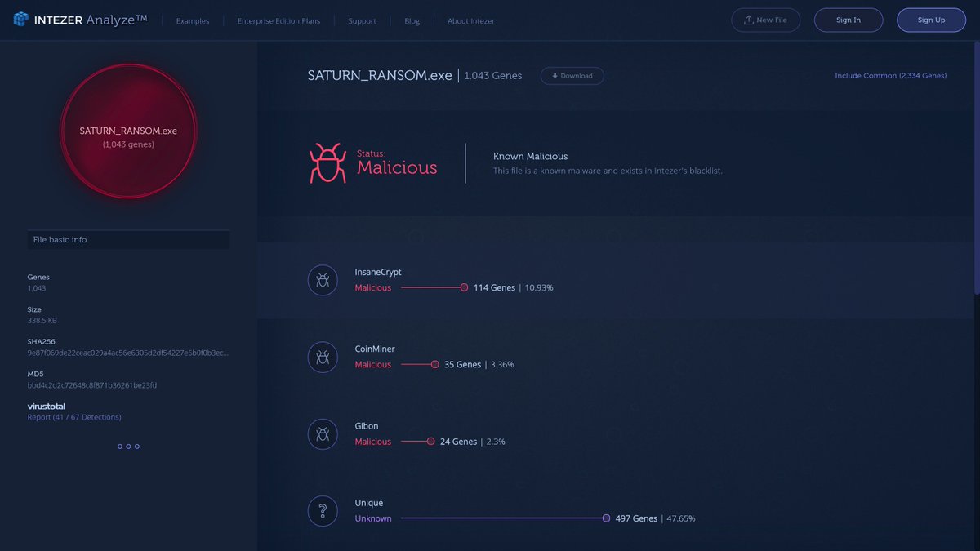Click the Unknown label under Unique
Image resolution: width=980 pixels, height=551 pixels.
[x=373, y=518]
